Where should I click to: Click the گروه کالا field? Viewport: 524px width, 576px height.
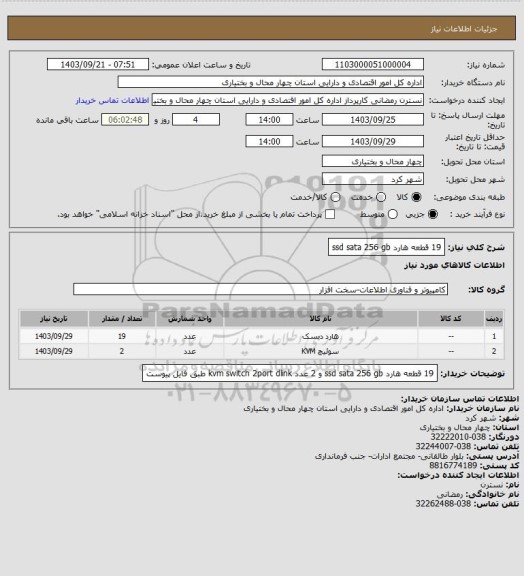tap(260, 289)
